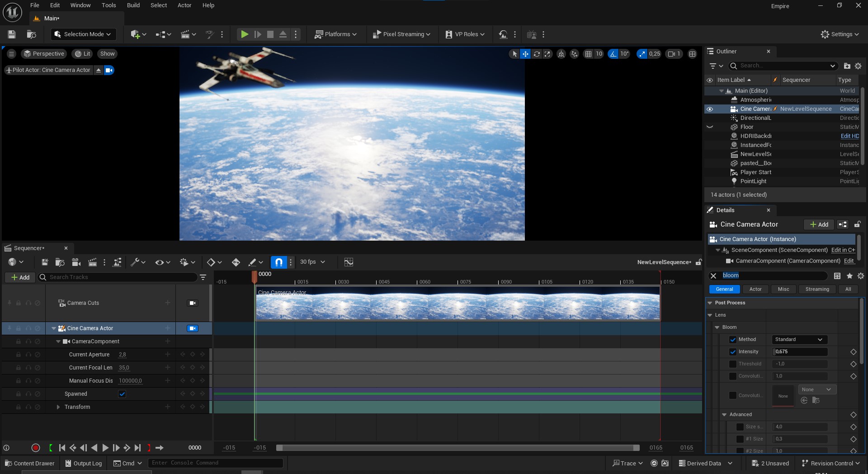Screen dimensions: 868x474
Task: Click the Bloom Intensity value field 0,675
Action: (799, 352)
